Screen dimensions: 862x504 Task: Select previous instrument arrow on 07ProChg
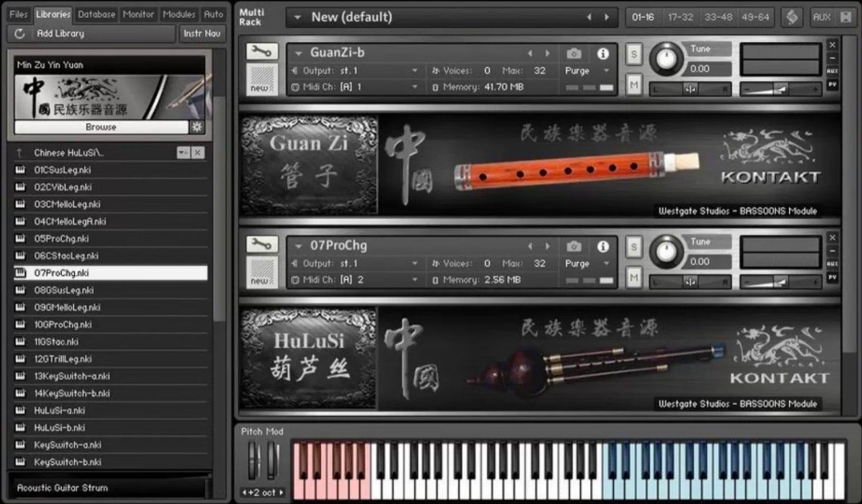[x=530, y=246]
